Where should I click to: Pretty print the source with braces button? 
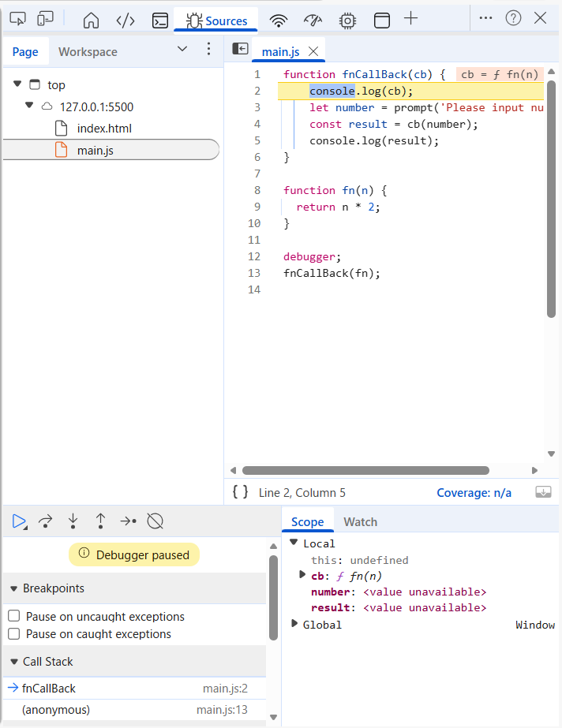pos(240,492)
